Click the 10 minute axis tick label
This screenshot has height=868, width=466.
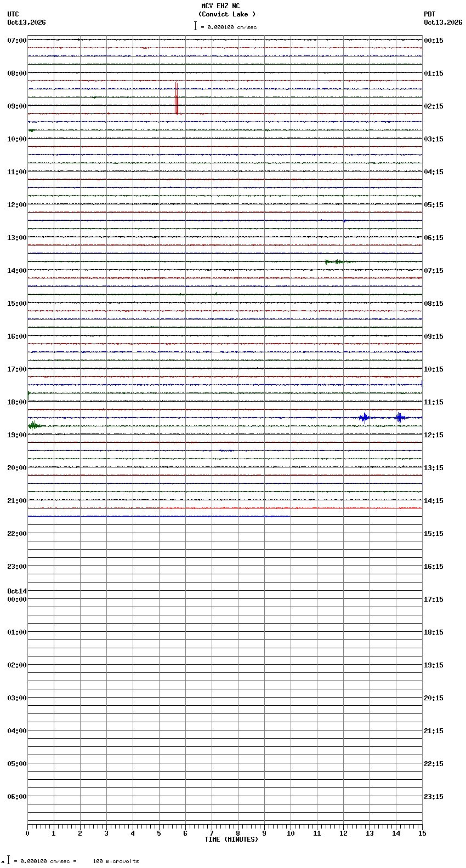291,833
